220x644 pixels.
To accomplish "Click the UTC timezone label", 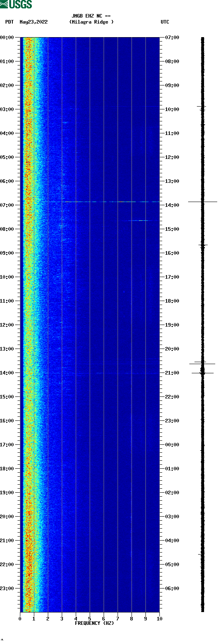I will click(165, 22).
